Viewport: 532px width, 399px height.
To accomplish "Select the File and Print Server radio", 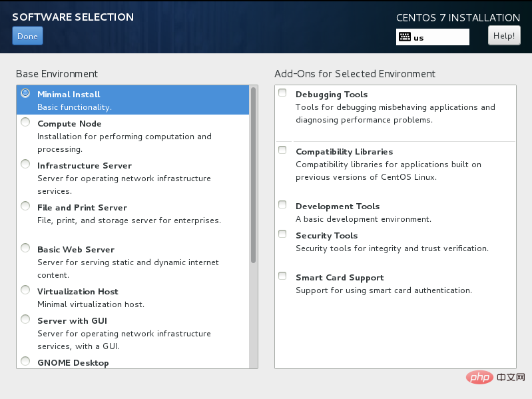I will [x=25, y=206].
